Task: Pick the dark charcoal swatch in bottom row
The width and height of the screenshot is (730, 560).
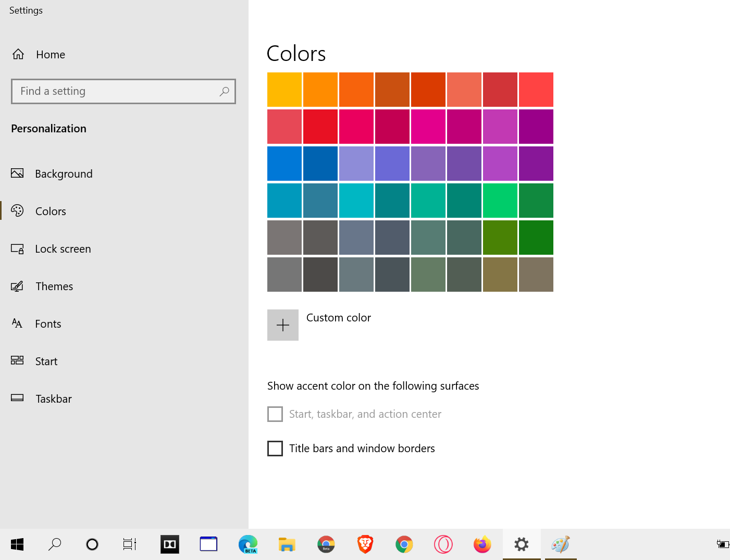Action: point(320,275)
